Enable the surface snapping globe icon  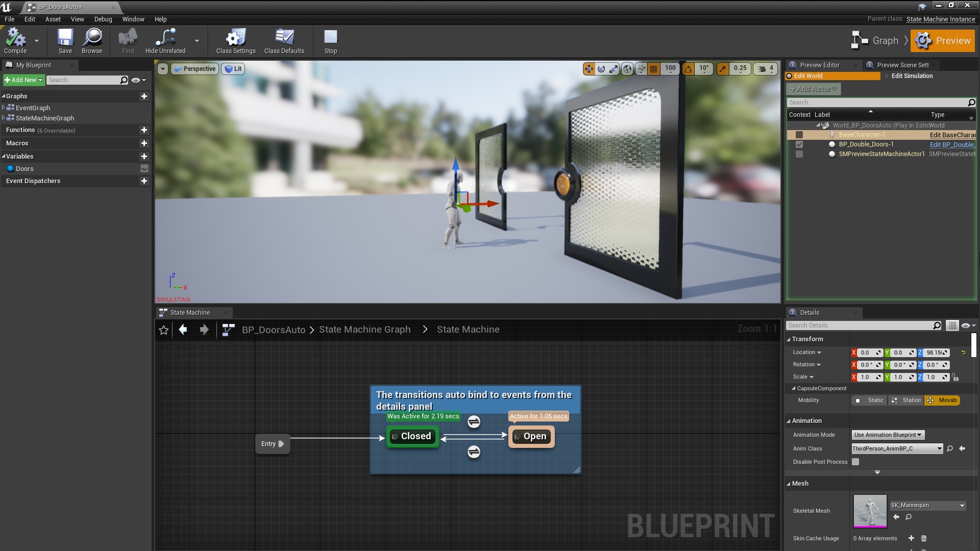point(627,68)
